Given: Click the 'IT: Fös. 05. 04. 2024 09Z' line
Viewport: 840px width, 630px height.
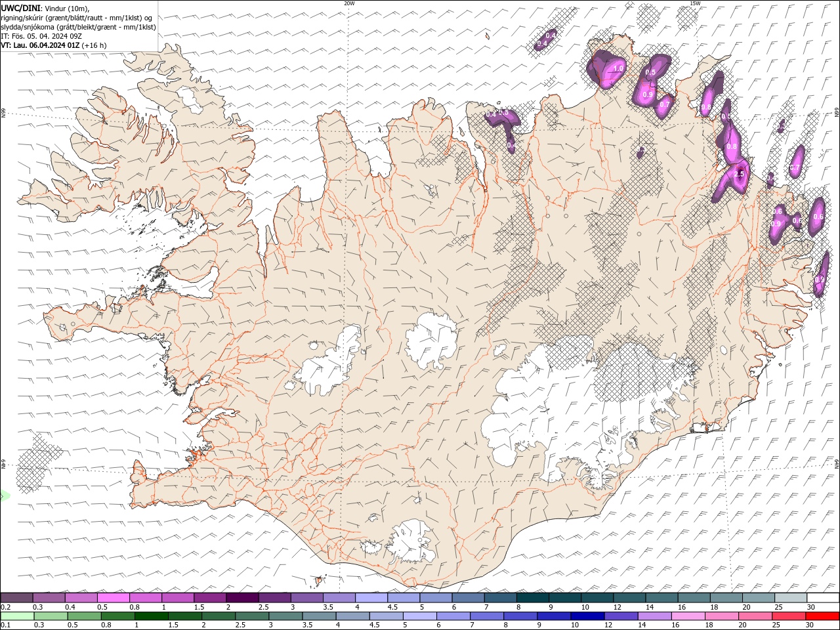Looking at the screenshot, I should point(40,36).
